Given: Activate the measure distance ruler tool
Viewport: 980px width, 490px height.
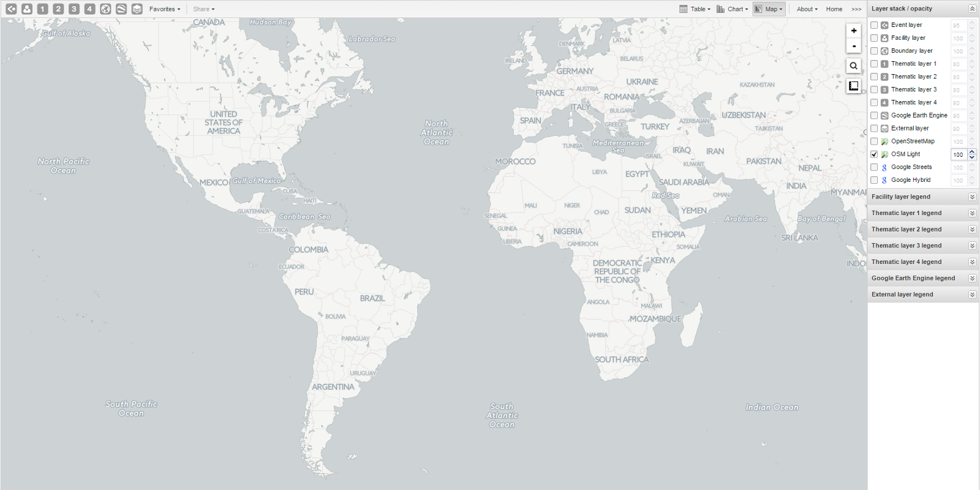Looking at the screenshot, I should pyautogui.click(x=854, y=86).
